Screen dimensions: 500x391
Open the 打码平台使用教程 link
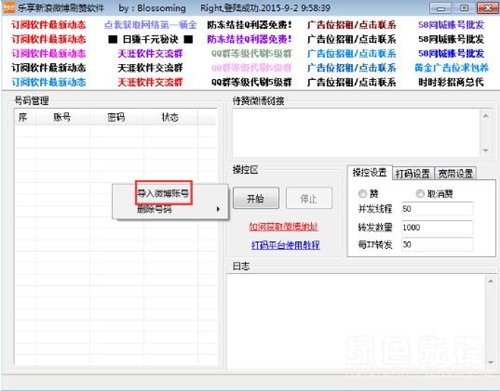tap(285, 245)
